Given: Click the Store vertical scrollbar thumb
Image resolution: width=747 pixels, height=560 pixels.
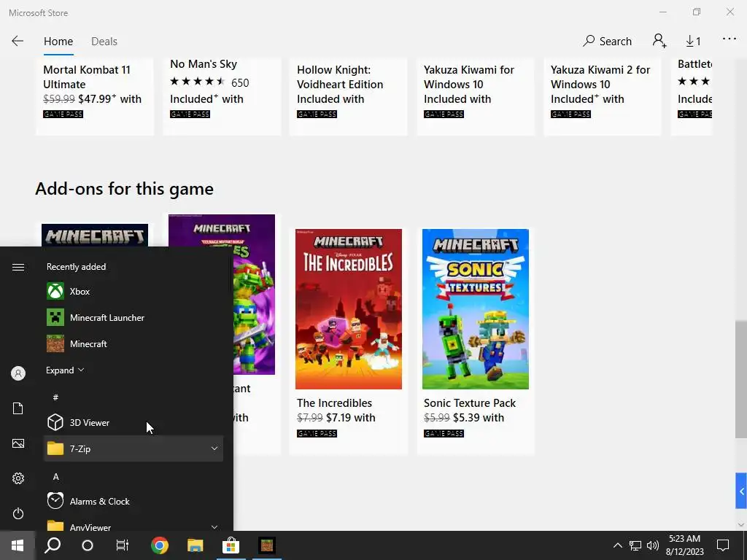Looking at the screenshot, I should tap(741, 379).
